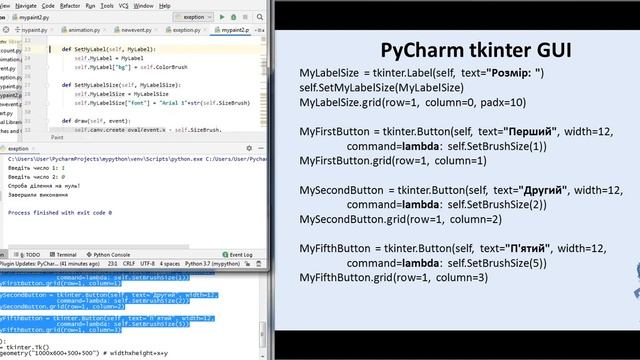
Task: Open the Python 3.7 (mypython) interpreter selector
Action: (212, 264)
